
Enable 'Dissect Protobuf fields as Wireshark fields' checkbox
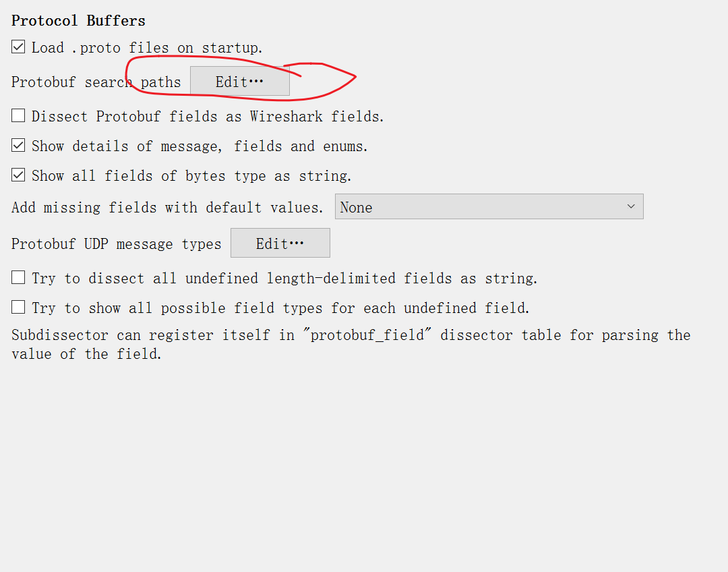coord(18,116)
